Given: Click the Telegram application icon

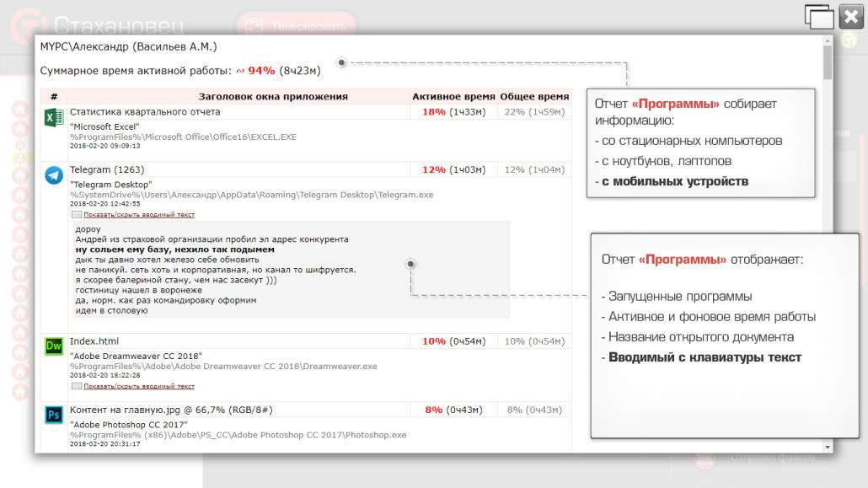Looking at the screenshot, I should (54, 175).
